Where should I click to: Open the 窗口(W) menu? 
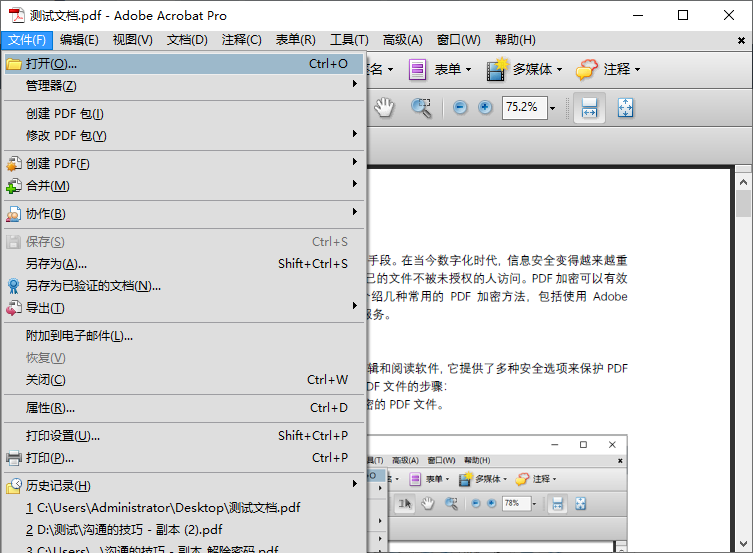click(x=459, y=40)
